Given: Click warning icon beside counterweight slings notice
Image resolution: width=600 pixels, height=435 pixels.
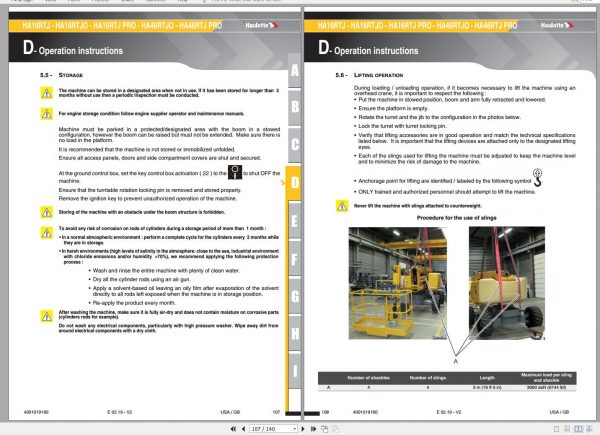Looking at the screenshot, I should (x=342, y=206).
